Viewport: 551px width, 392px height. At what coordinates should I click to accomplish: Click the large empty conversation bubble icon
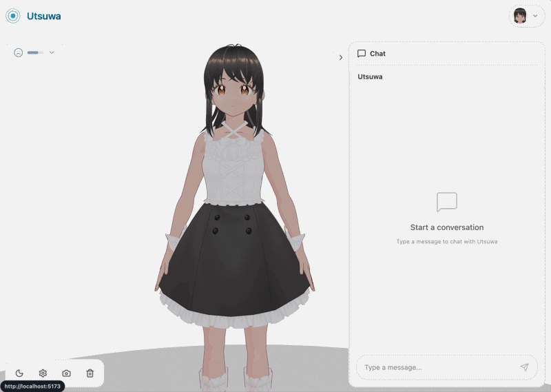tap(446, 202)
